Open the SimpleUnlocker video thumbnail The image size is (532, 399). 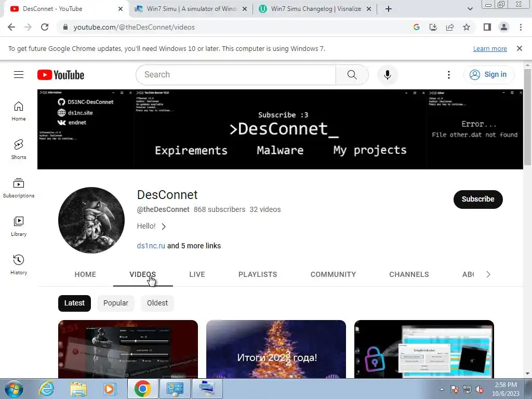(x=424, y=350)
